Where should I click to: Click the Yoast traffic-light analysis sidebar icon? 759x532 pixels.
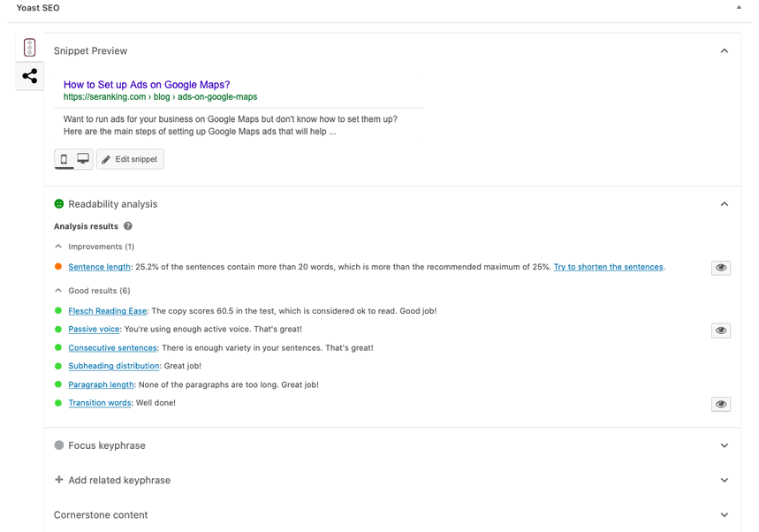click(29, 46)
